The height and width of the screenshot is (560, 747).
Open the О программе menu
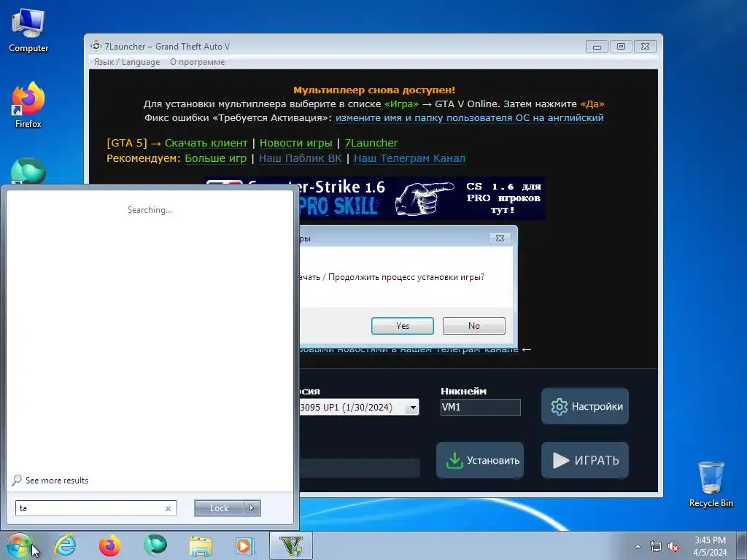(x=197, y=62)
